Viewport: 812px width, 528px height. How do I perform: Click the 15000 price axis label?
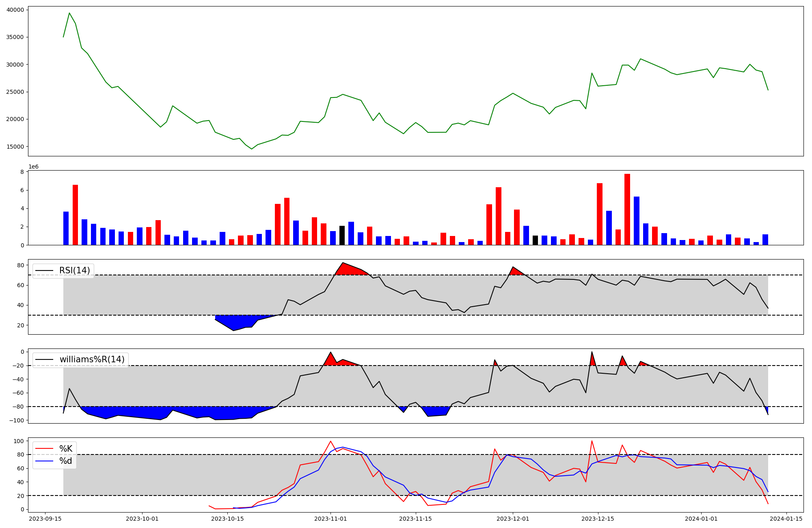pyautogui.click(x=15, y=147)
